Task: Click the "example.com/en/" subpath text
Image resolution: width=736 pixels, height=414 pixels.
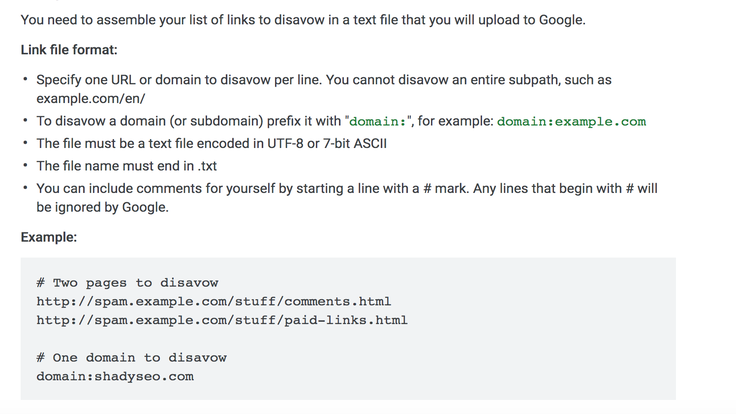Action: click(91, 99)
